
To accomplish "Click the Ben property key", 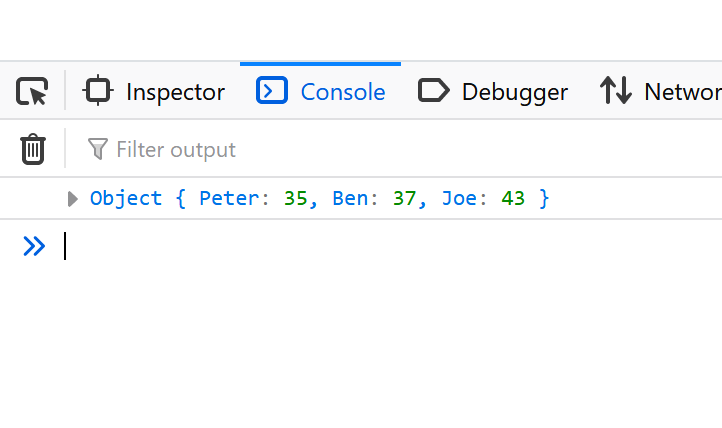I will click(350, 198).
